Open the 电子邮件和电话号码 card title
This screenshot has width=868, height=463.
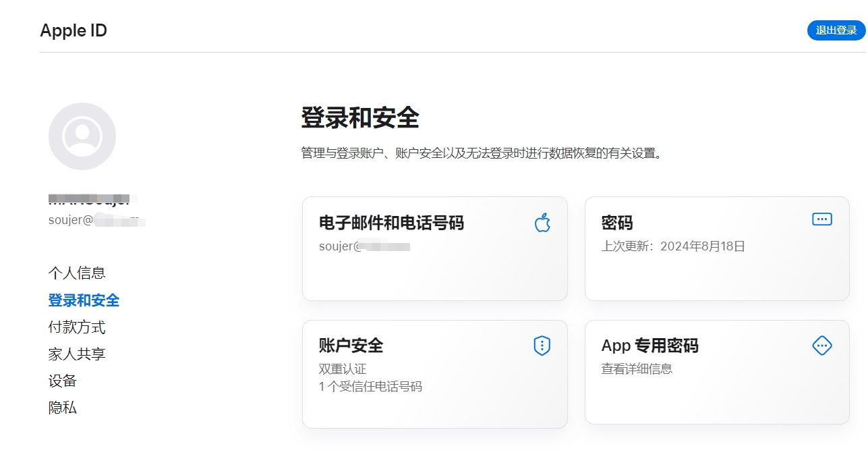(391, 223)
